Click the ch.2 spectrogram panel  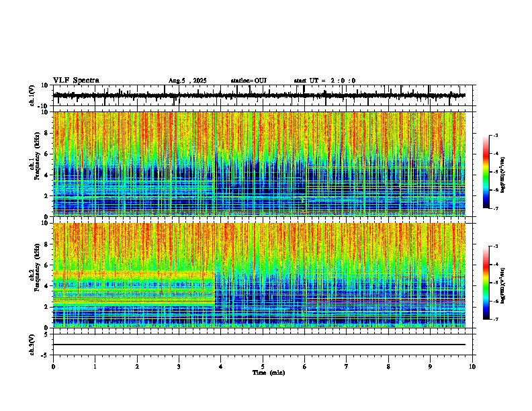pyautogui.click(x=259, y=275)
